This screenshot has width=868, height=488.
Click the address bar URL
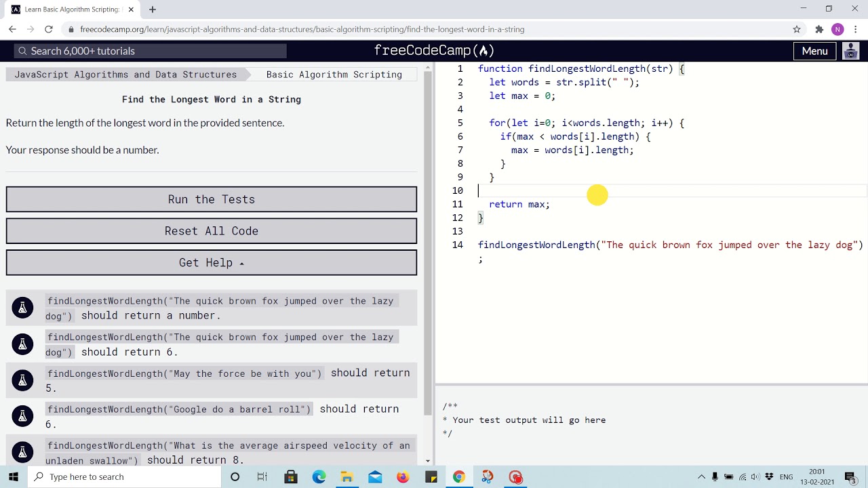302,29
